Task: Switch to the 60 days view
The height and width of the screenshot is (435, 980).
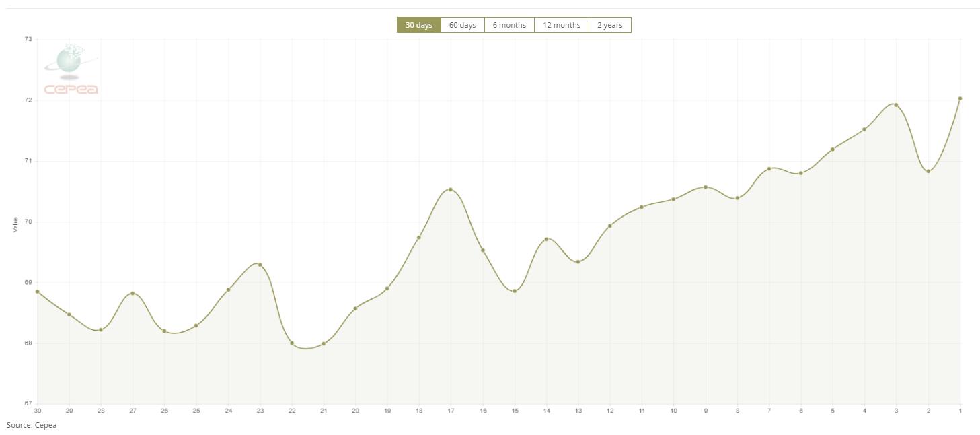Action: pyautogui.click(x=462, y=25)
